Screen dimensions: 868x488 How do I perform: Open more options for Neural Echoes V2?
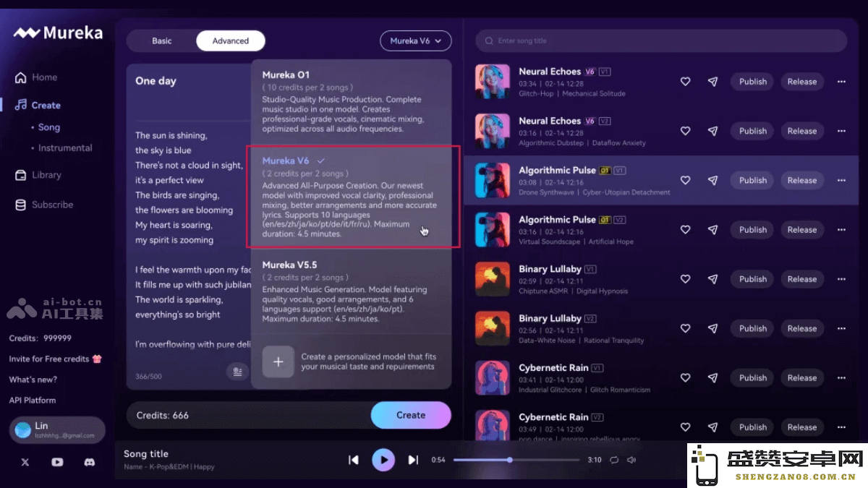point(841,131)
